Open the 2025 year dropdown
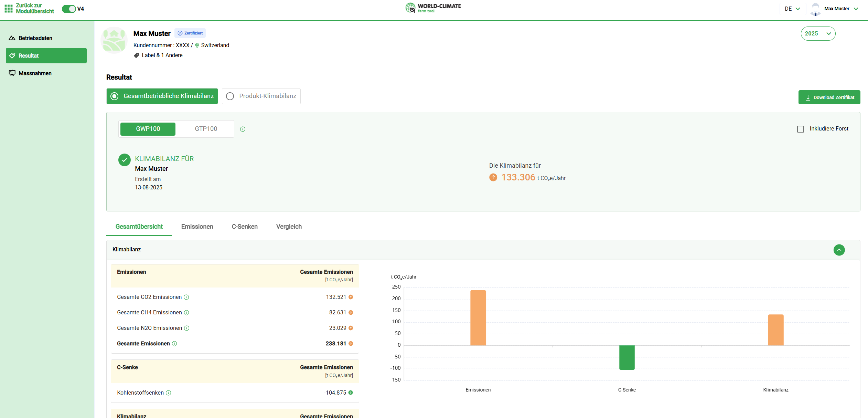 click(818, 34)
